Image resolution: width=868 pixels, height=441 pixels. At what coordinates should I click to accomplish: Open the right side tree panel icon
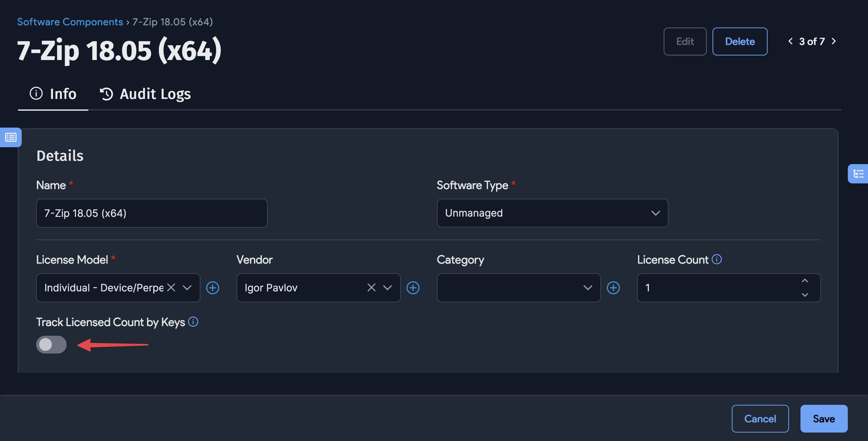point(858,174)
